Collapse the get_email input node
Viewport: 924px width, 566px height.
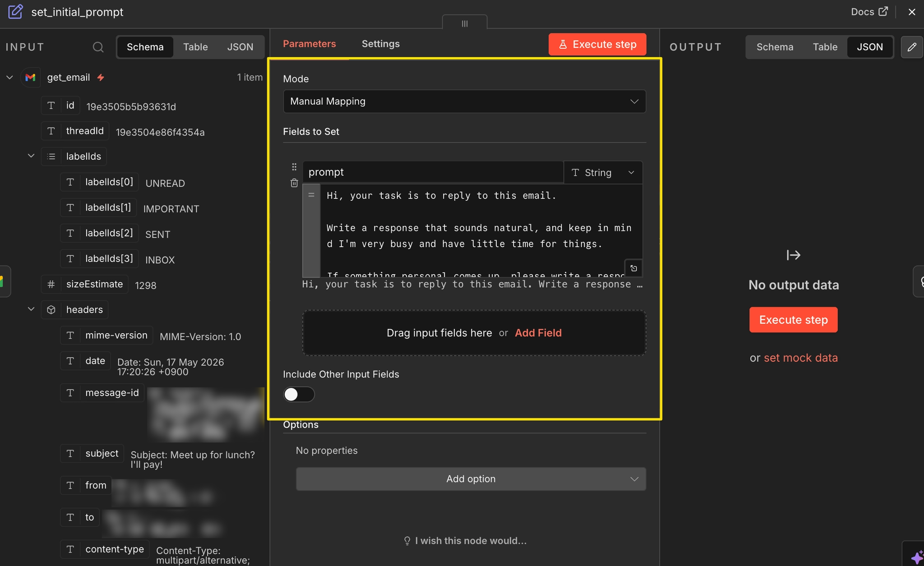point(9,77)
